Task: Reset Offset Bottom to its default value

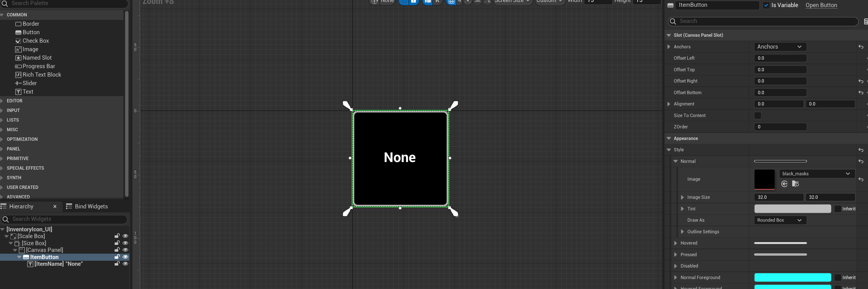Action: pyautogui.click(x=861, y=93)
